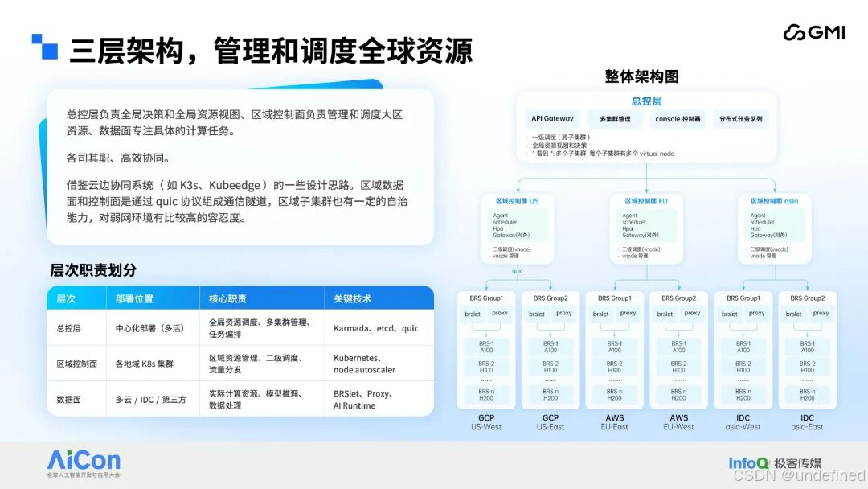Click the 'IDC asia-East' label
The image size is (868, 489).
[807, 422]
